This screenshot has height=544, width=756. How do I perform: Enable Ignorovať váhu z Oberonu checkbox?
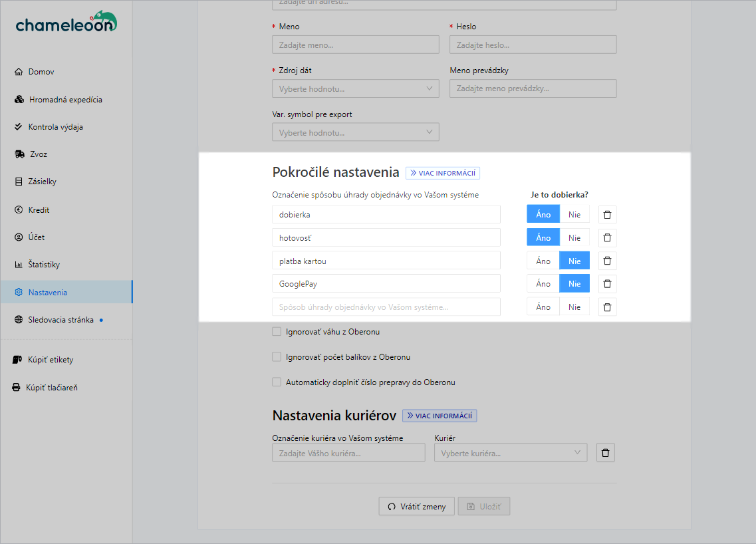pos(277,331)
